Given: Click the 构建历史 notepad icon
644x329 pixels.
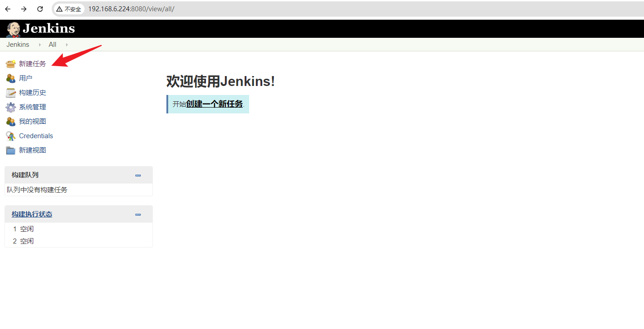Looking at the screenshot, I should (x=11, y=93).
